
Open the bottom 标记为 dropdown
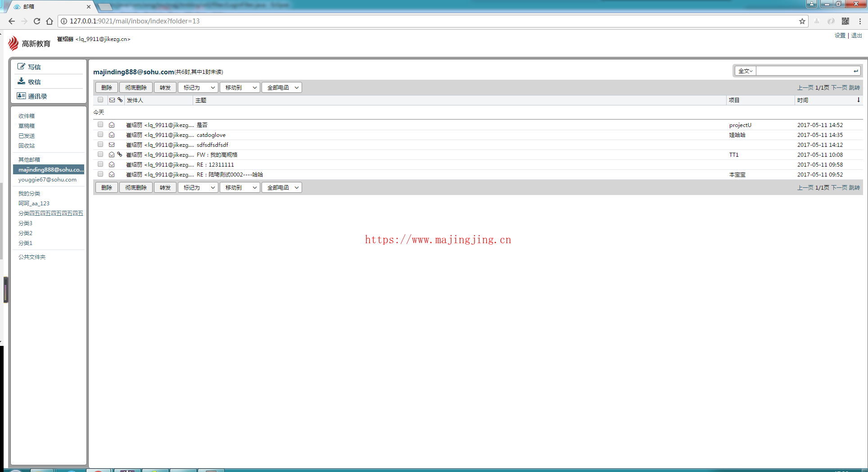tap(198, 187)
